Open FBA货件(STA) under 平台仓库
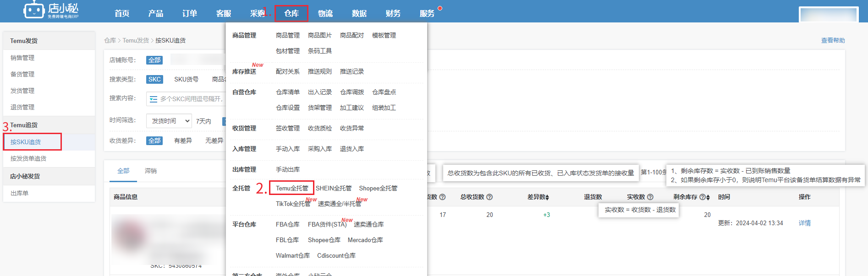868x276 pixels. 327,224
